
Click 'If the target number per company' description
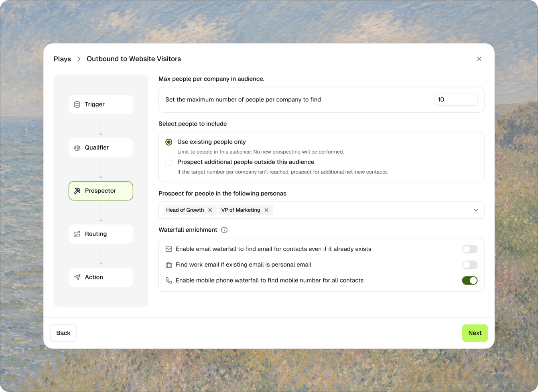282,172
